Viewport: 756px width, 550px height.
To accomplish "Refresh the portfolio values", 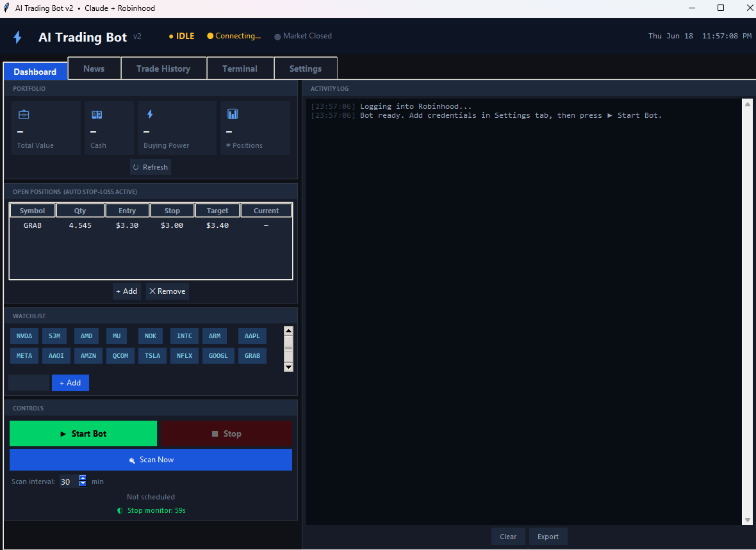I will click(151, 166).
